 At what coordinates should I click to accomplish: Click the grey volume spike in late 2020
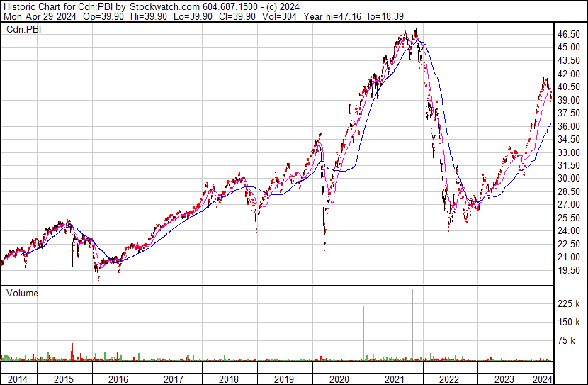[363, 333]
